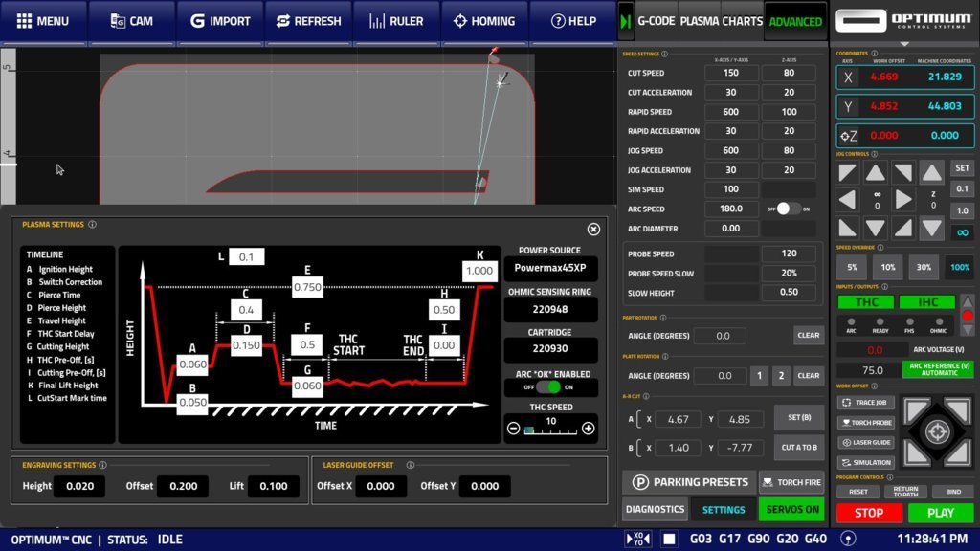Image resolution: width=980 pixels, height=551 pixels.
Task: Set jog step to 0.1
Action: pos(963,188)
